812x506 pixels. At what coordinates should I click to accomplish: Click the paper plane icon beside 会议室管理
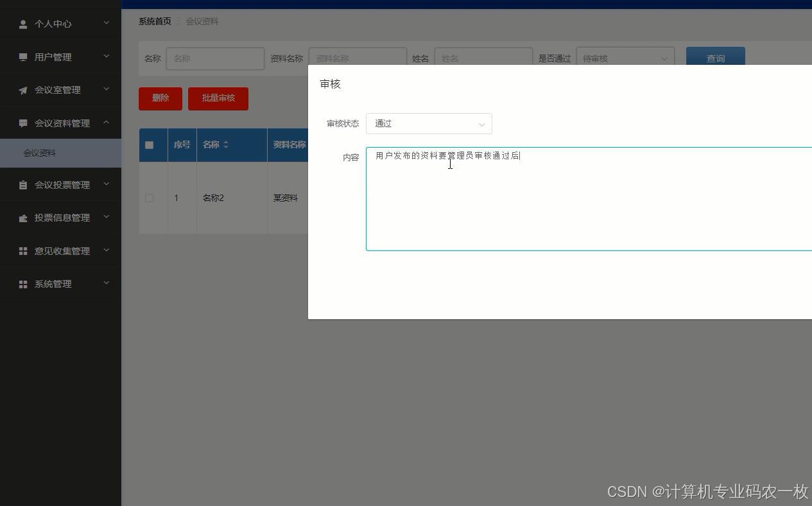[23, 90]
